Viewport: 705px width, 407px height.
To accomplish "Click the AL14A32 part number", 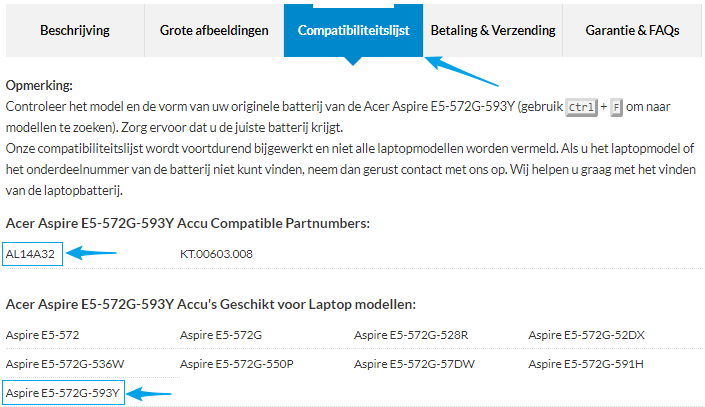I will click(x=33, y=254).
